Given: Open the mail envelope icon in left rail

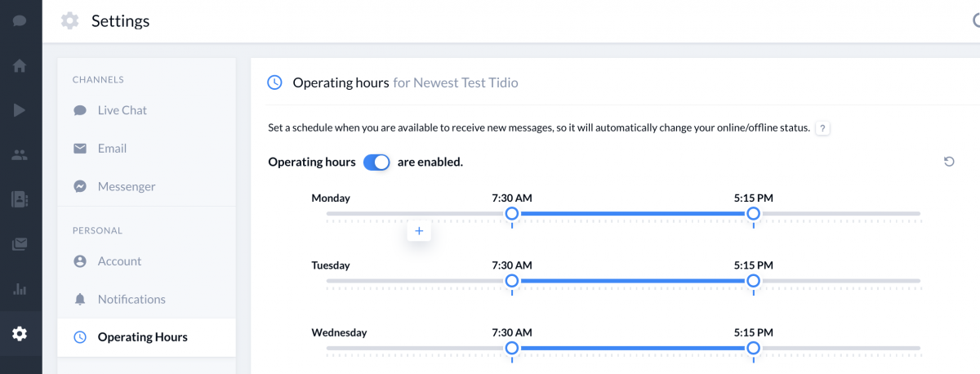Looking at the screenshot, I should 20,243.
